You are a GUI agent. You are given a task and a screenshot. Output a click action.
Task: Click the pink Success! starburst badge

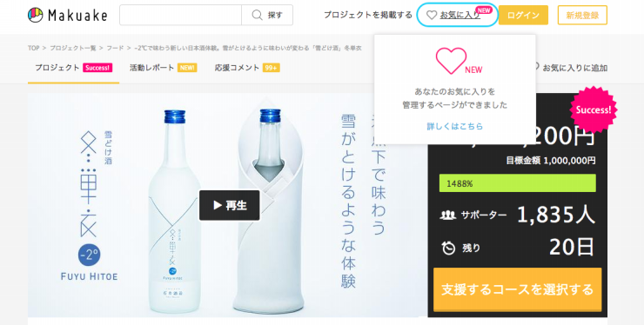click(593, 109)
